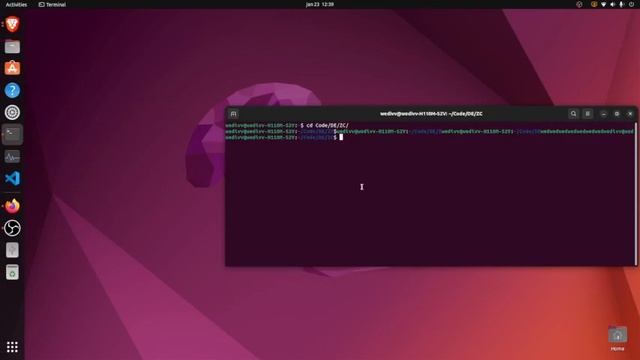The width and height of the screenshot is (640, 360).
Task: Click the terminal window title text
Action: tap(431, 114)
